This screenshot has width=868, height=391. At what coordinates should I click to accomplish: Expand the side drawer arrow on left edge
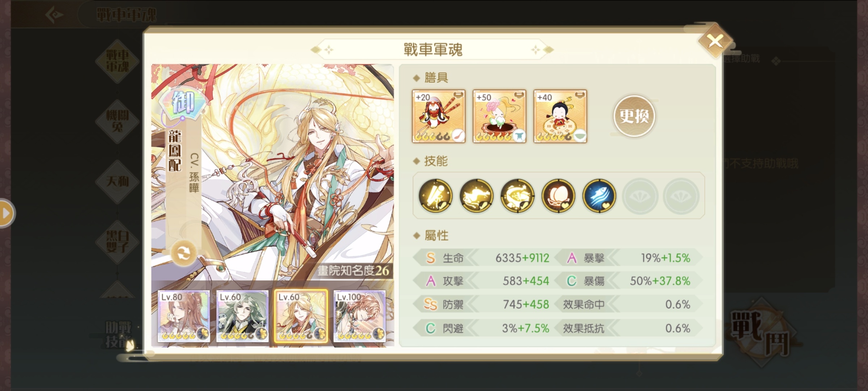pos(6,213)
